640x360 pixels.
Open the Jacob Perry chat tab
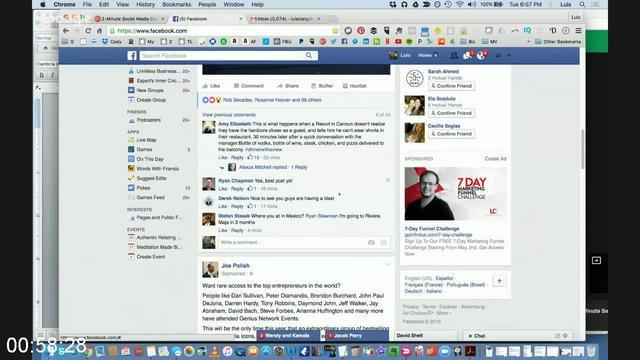[x=357, y=336]
